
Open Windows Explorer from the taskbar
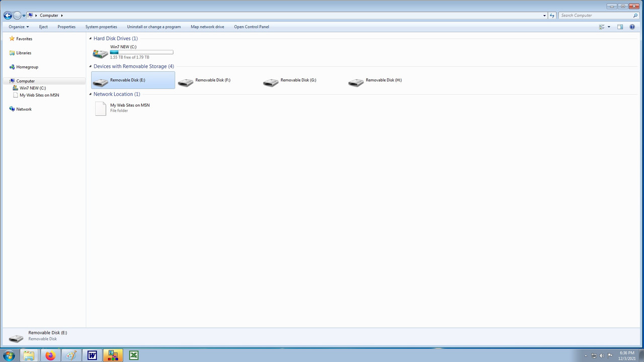pyautogui.click(x=29, y=355)
